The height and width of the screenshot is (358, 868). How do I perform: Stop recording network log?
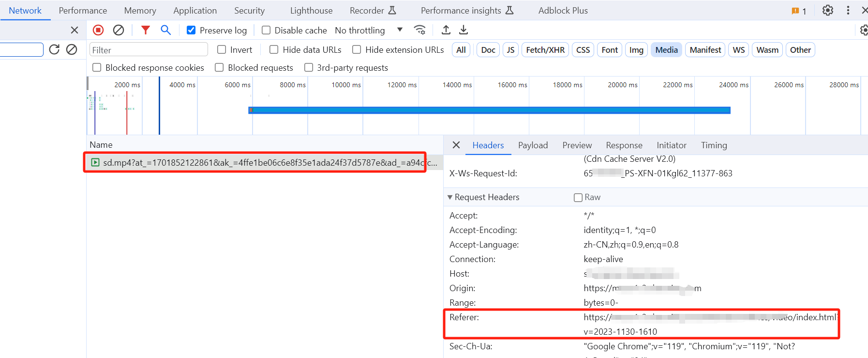click(98, 30)
